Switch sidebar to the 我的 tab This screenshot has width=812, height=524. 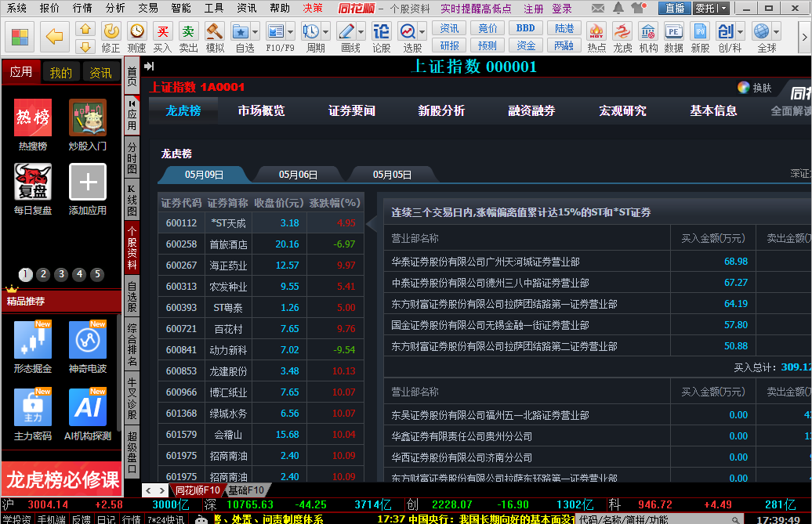(60, 72)
